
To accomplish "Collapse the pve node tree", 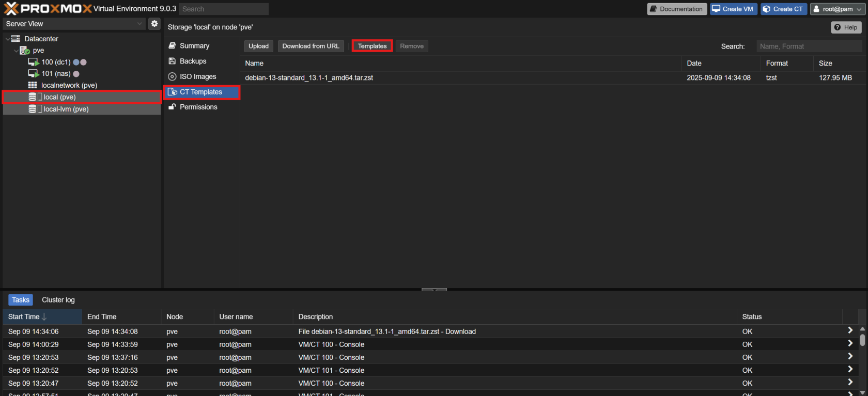I will pyautogui.click(x=16, y=51).
